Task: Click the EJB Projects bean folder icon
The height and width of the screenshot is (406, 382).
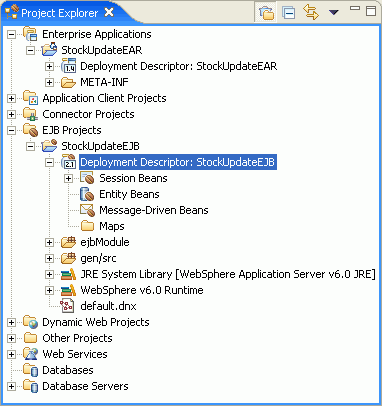Action: click(30, 130)
